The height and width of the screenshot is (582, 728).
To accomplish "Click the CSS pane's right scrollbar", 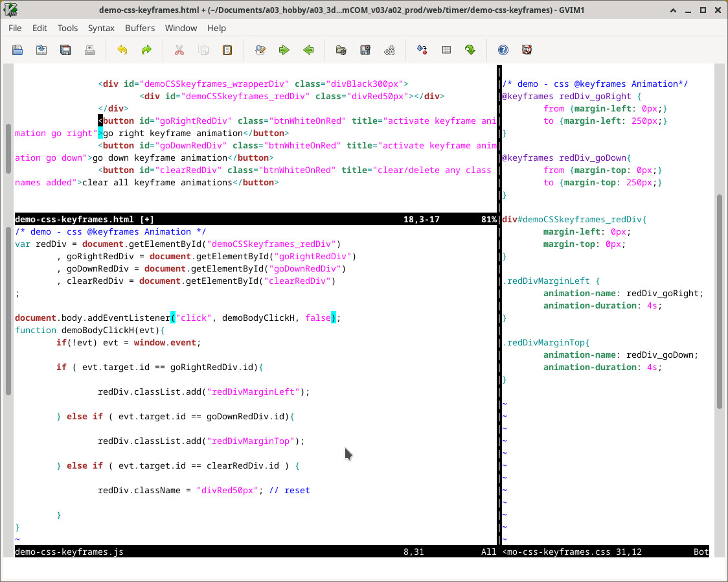I will 720,301.
